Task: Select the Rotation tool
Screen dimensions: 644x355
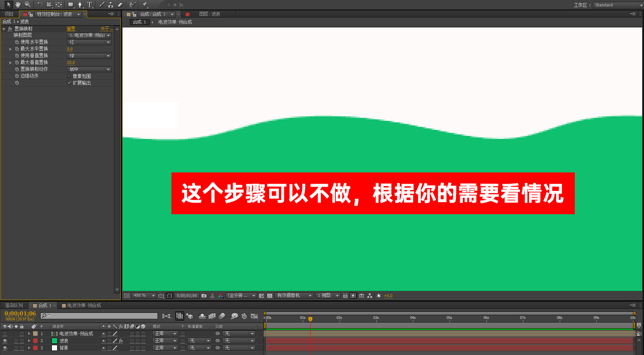Action: click(39, 5)
